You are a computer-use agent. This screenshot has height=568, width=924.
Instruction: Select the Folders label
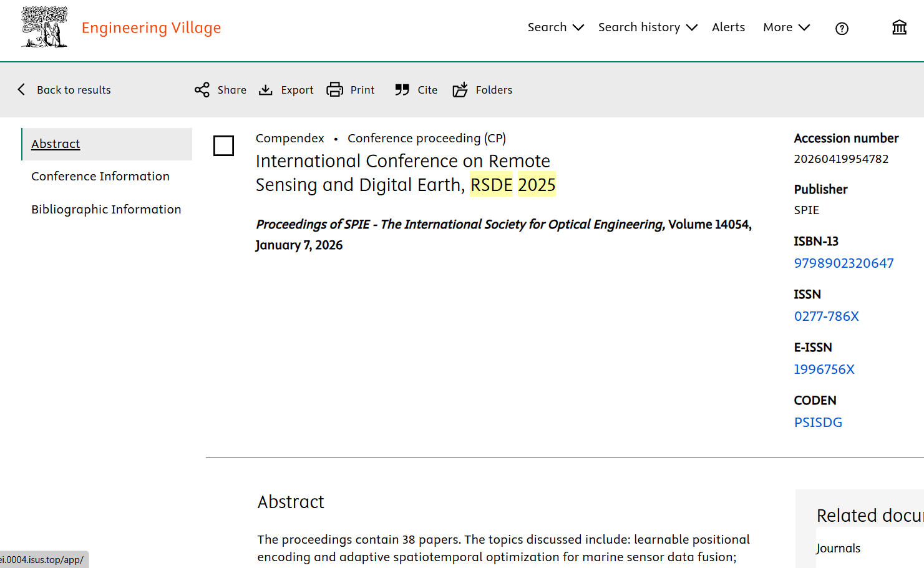[x=494, y=90]
